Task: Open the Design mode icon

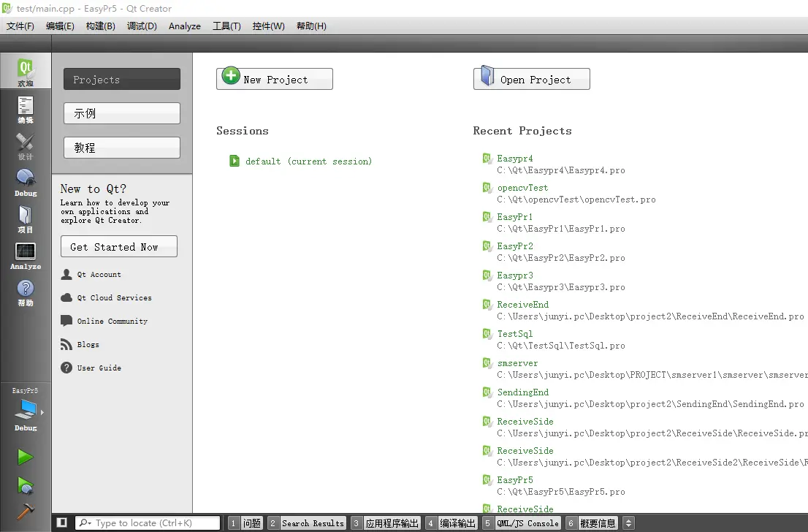Action: (26, 146)
